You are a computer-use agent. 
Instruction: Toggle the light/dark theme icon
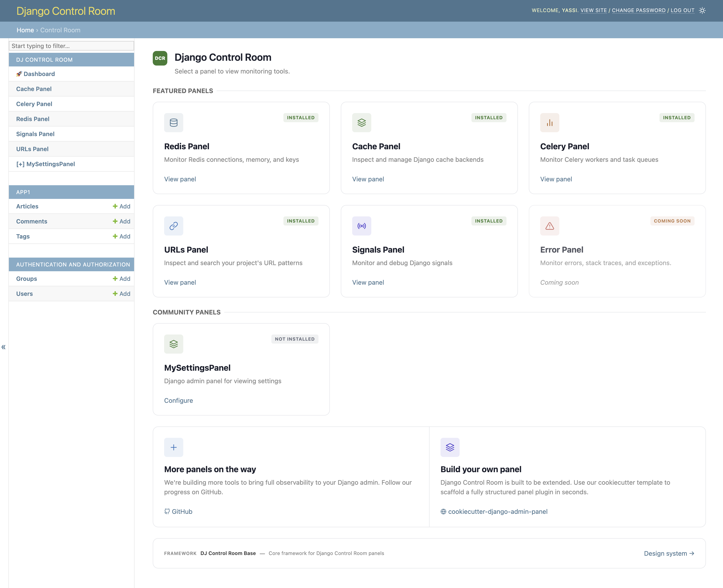coord(702,10)
